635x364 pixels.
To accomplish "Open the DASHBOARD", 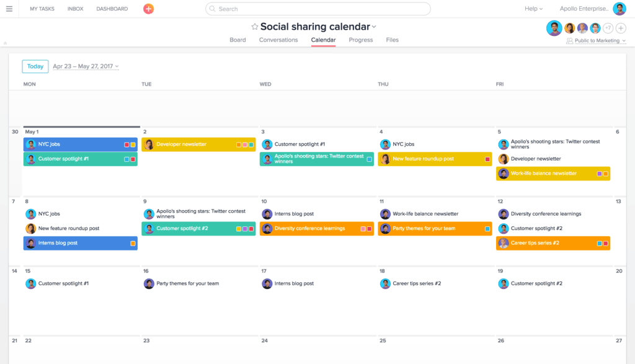I will click(x=112, y=9).
